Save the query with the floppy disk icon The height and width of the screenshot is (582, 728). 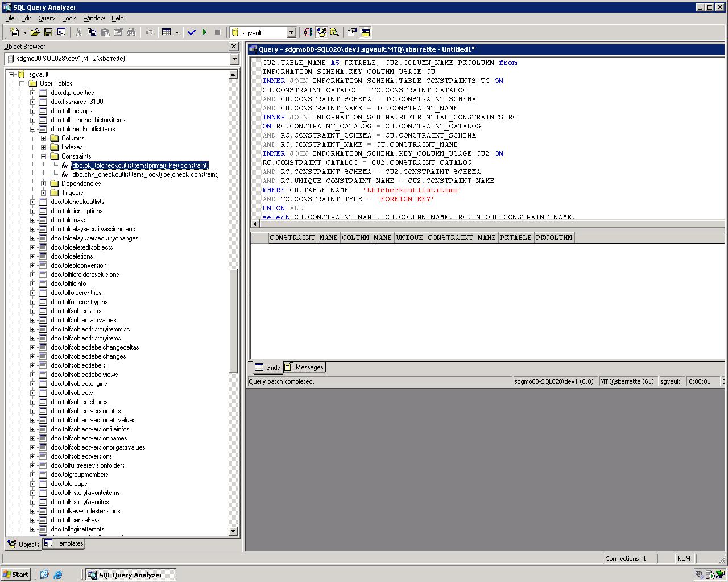click(x=48, y=32)
